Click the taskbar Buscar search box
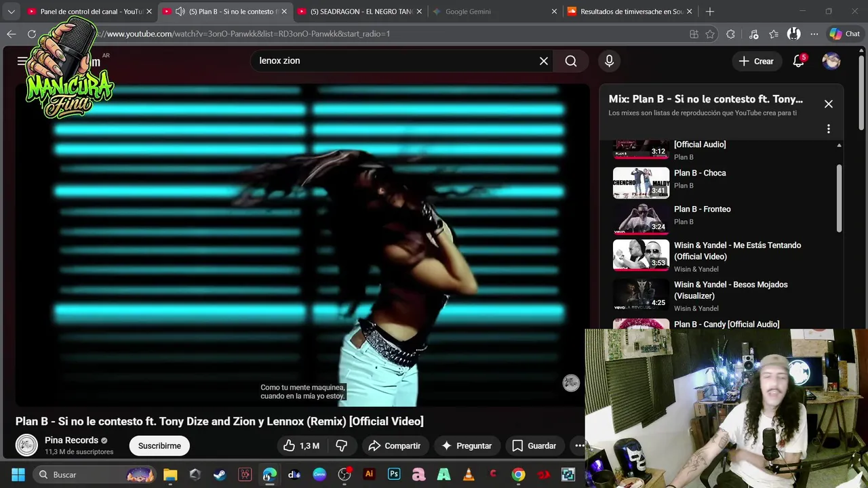Viewport: 868px width, 488px height. pos(95,474)
